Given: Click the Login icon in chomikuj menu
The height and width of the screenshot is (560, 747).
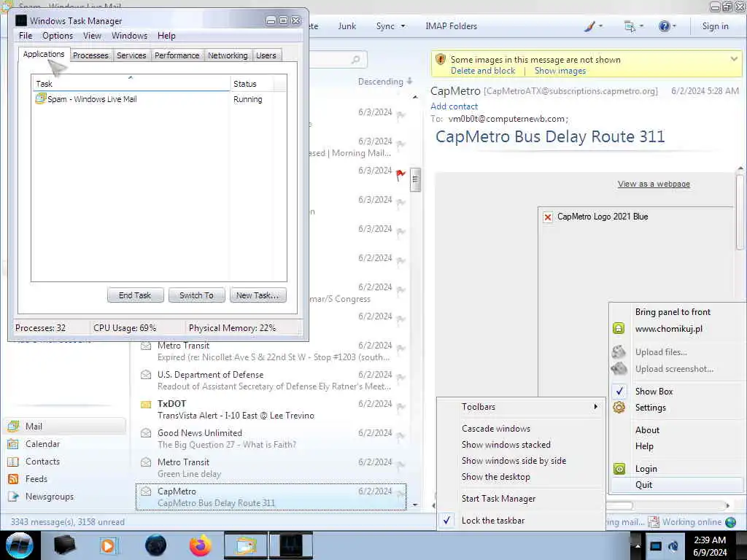Looking at the screenshot, I should 619,469.
